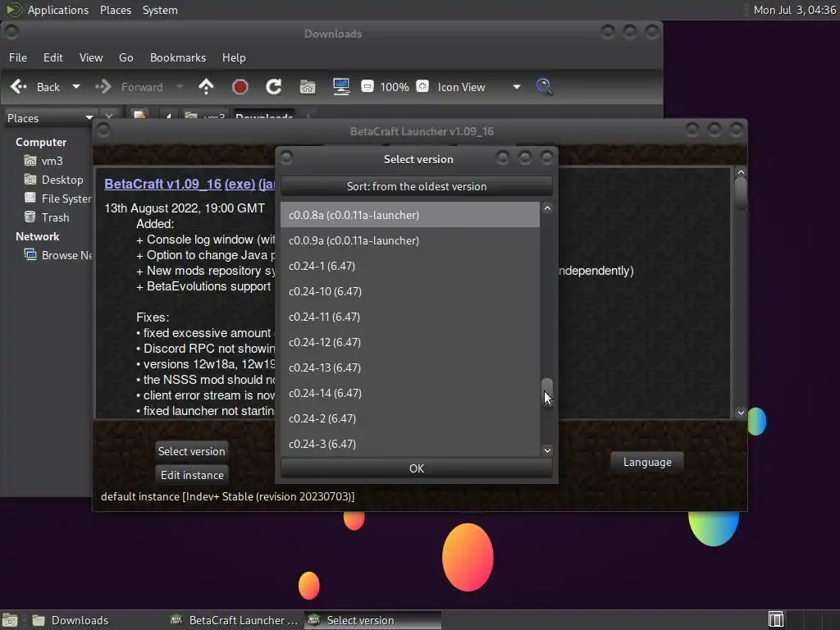Click the edit location pencil icon
Image resolution: width=840 pixels, height=630 pixels.
pyautogui.click(x=139, y=115)
